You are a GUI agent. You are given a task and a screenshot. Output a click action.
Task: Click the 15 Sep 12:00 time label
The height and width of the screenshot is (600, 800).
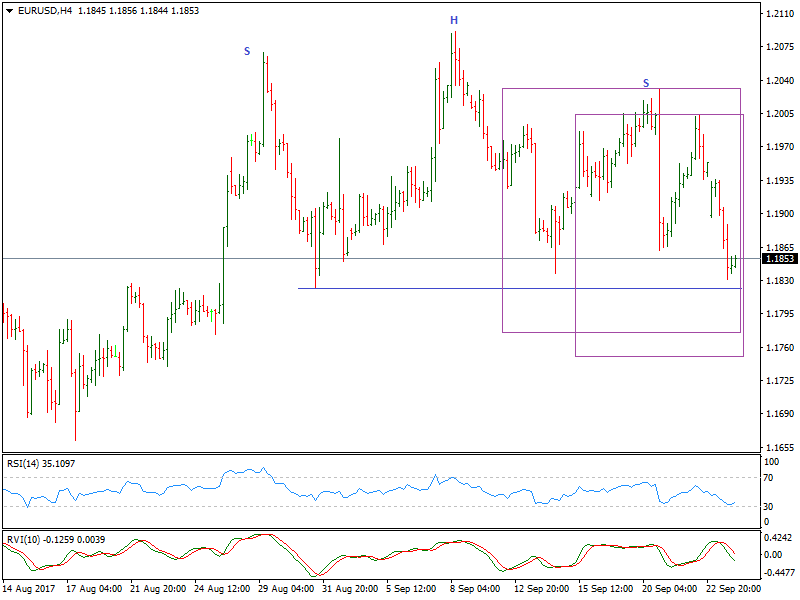point(606,589)
